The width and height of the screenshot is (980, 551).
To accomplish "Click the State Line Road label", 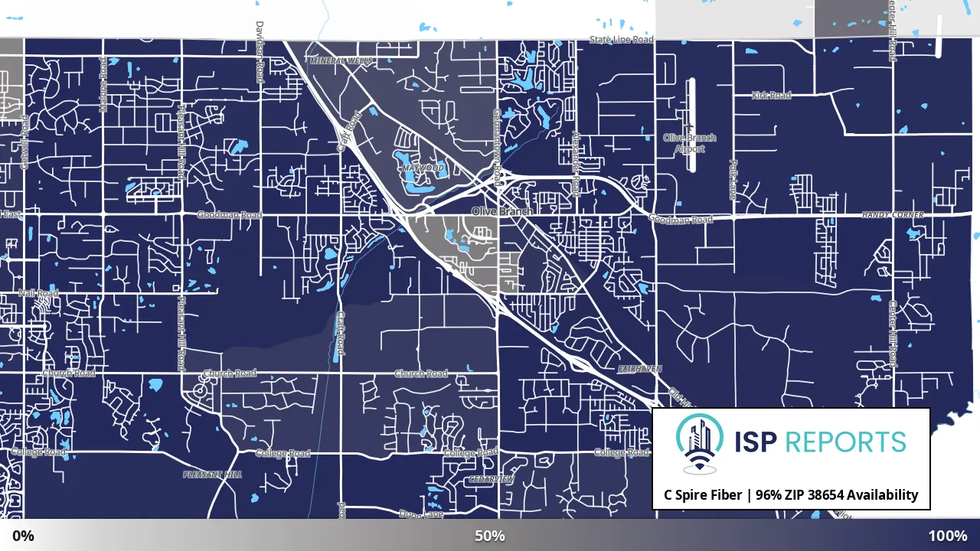I will (x=622, y=39).
